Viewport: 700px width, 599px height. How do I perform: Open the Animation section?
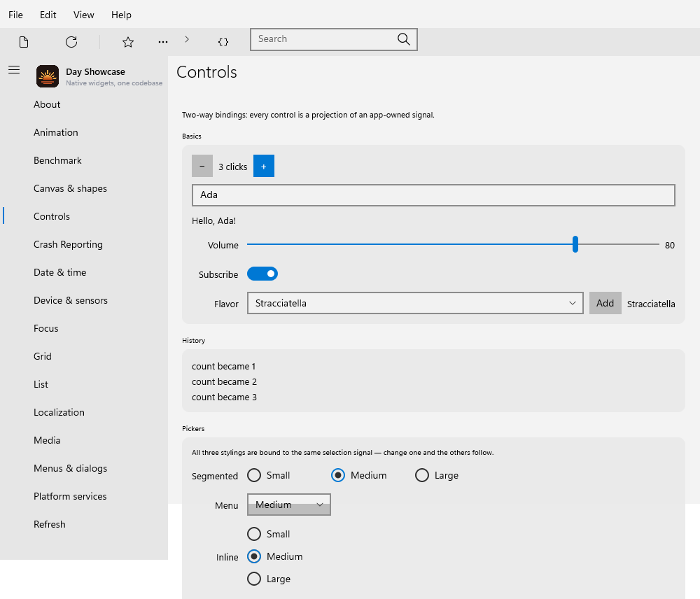[x=84, y=132]
